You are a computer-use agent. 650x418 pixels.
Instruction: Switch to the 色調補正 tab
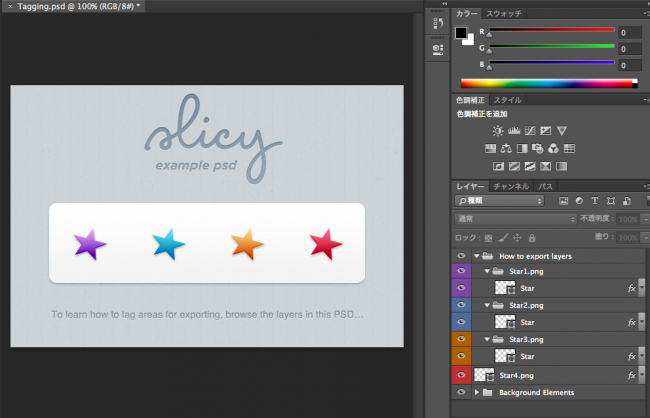tap(471, 100)
